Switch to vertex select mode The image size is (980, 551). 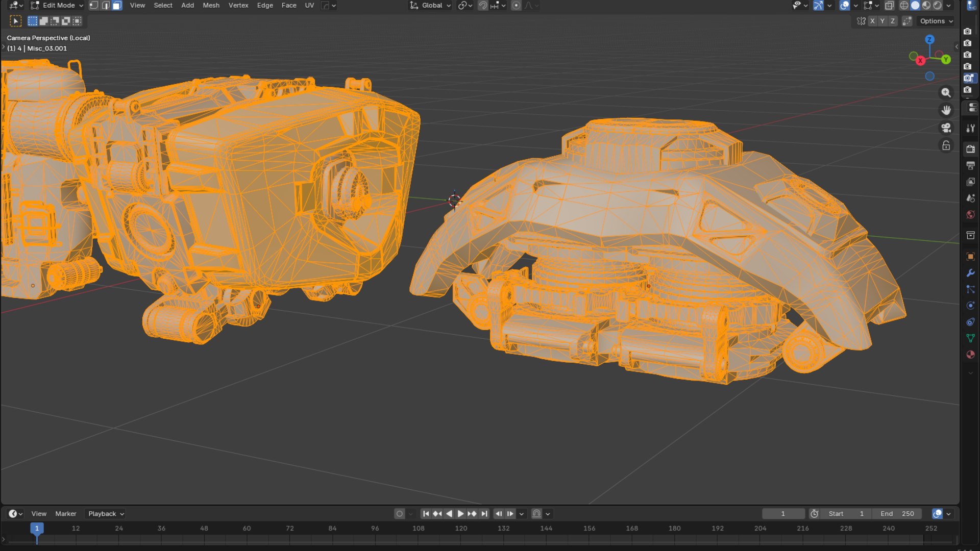94,6
